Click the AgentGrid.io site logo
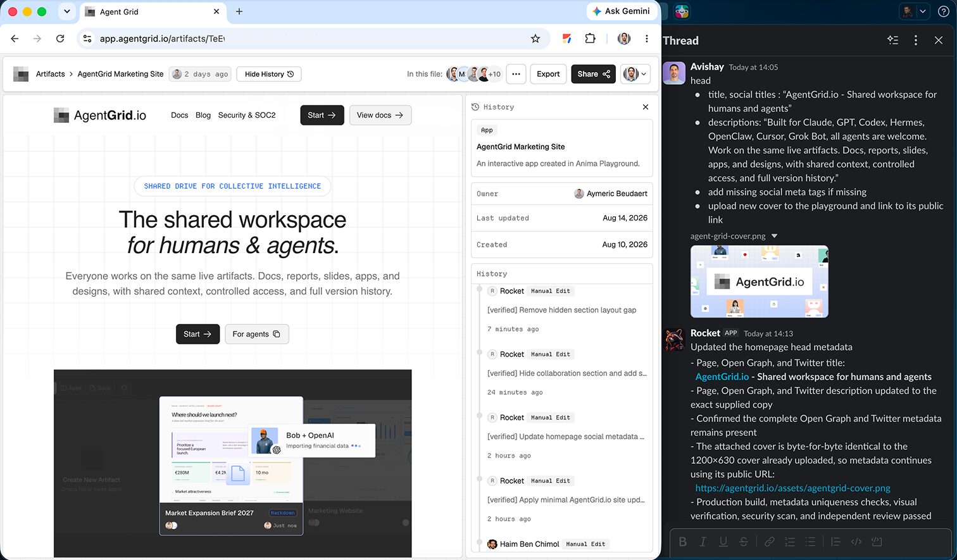Viewport: 957px width, 560px height. pos(100,115)
